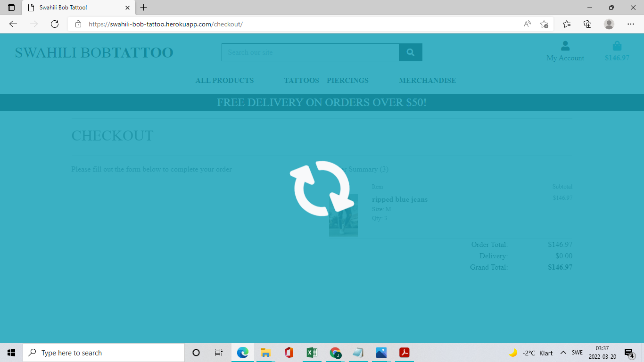The width and height of the screenshot is (644, 362).
Task: Click the SWAHILI BOBTATTOO site logo
Action: coord(94,52)
